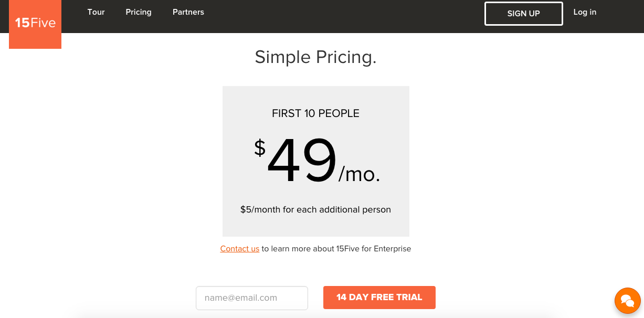
Task: Click the SIGN UP button
Action: pyautogui.click(x=523, y=14)
